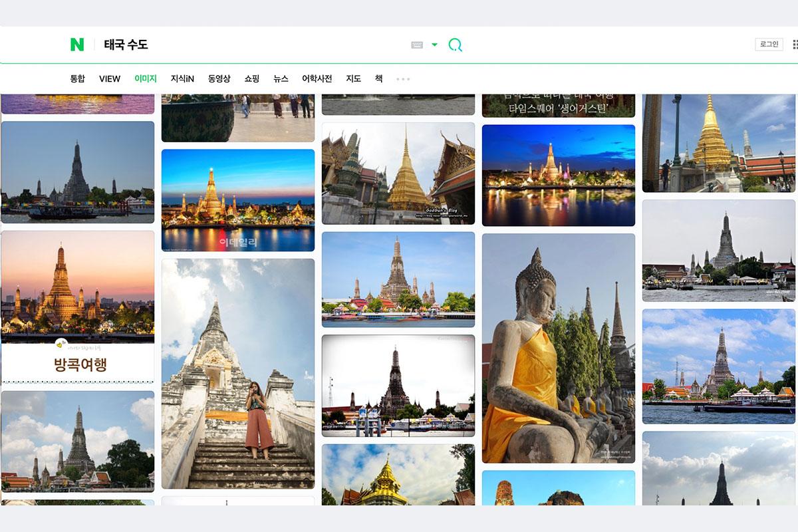Go to the 동영상 tab
798x532 pixels.
(219, 78)
